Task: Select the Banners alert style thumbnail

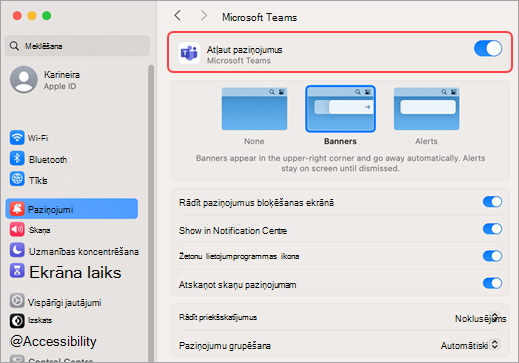Action: [x=340, y=109]
